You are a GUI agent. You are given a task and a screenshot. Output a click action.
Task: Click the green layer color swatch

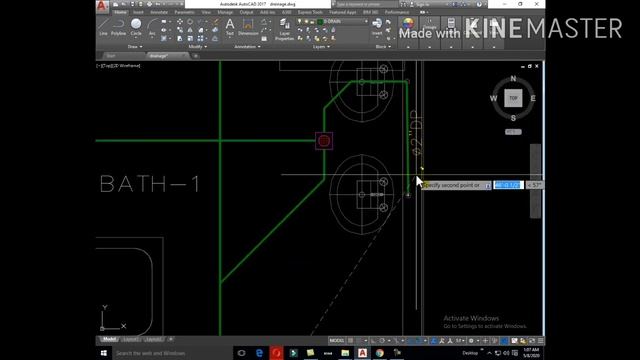tap(320, 21)
